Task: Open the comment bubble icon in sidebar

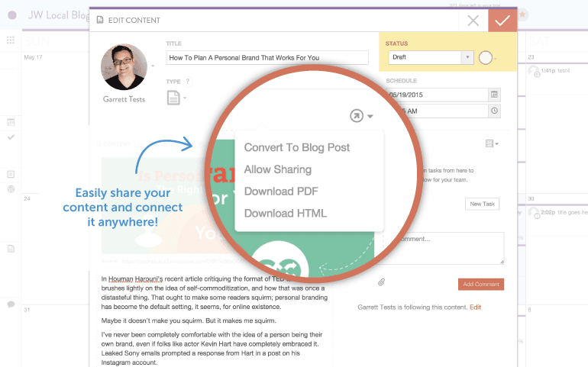Action: coord(11,304)
